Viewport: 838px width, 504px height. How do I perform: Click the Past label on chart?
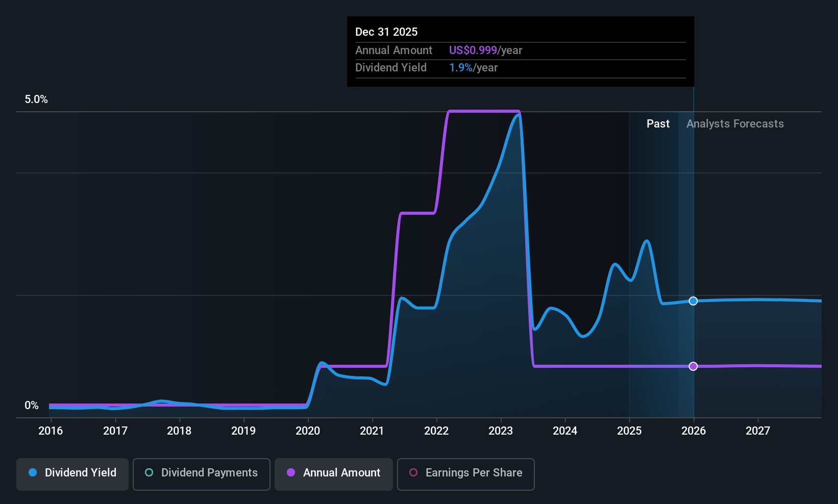(x=658, y=124)
